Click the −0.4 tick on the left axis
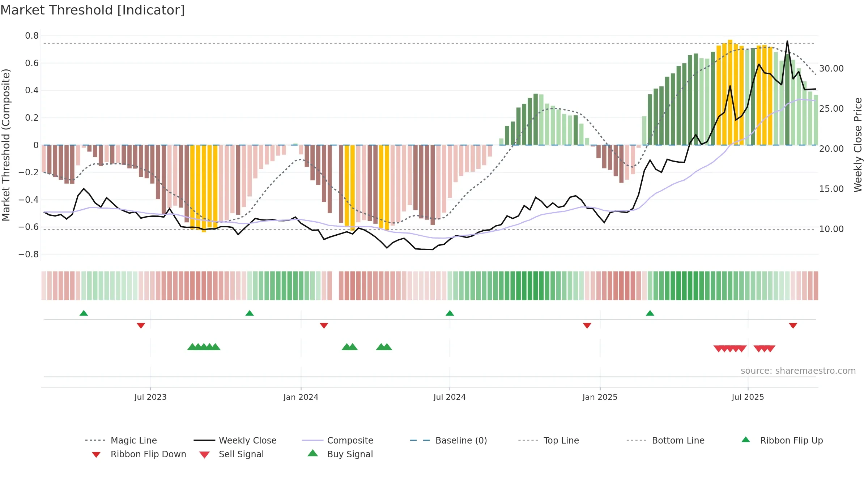This screenshot has height=488, width=868. coord(29,200)
